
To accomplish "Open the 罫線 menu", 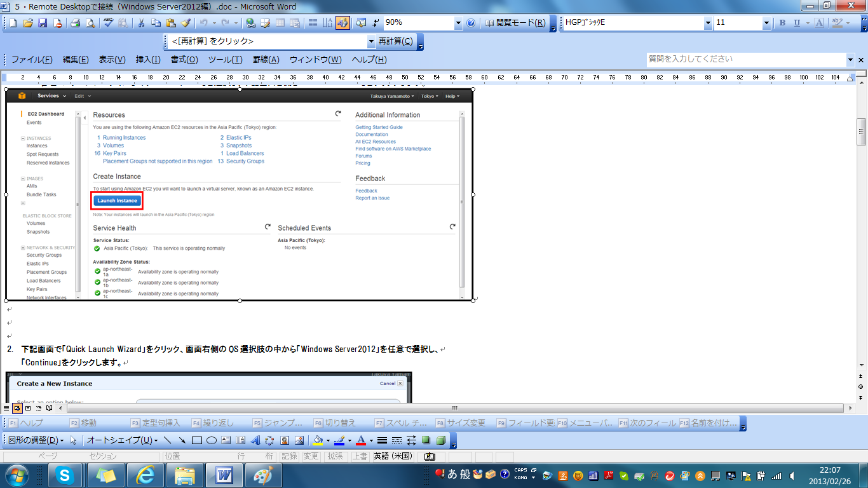I will tap(266, 60).
